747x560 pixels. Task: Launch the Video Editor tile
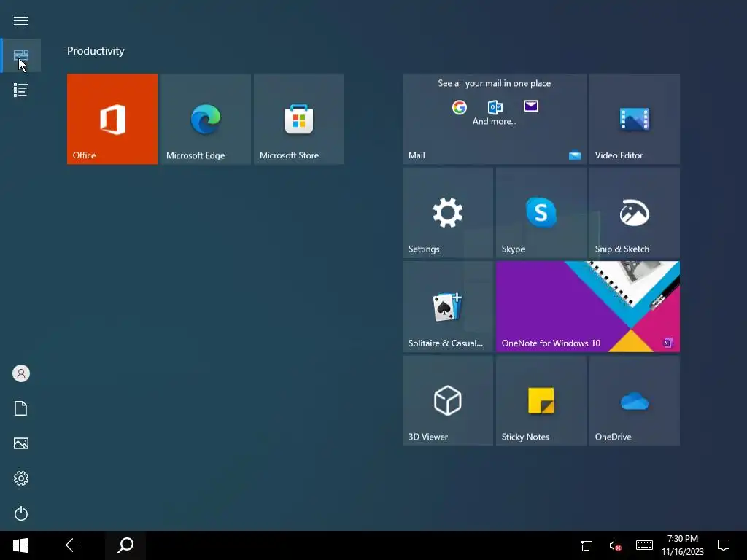[634, 119]
